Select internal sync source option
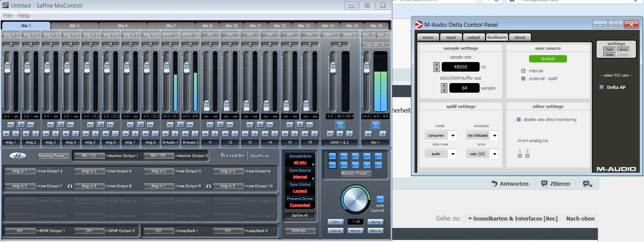 click(x=523, y=71)
